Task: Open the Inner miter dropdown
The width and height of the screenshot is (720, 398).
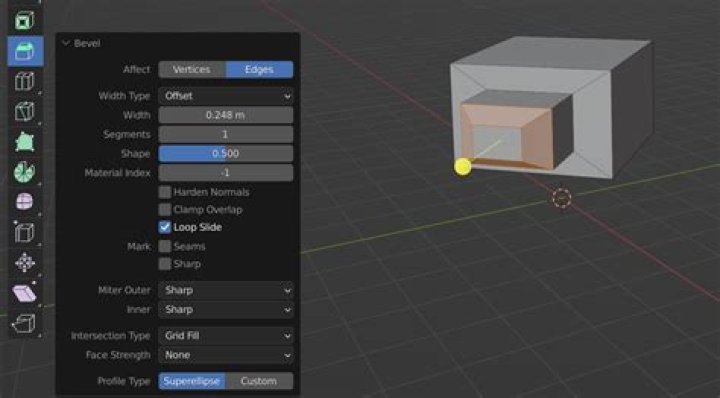Action: (x=225, y=310)
